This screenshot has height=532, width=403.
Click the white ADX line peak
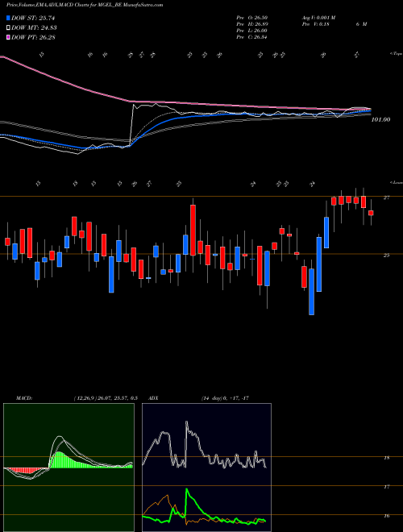[x=186, y=422]
